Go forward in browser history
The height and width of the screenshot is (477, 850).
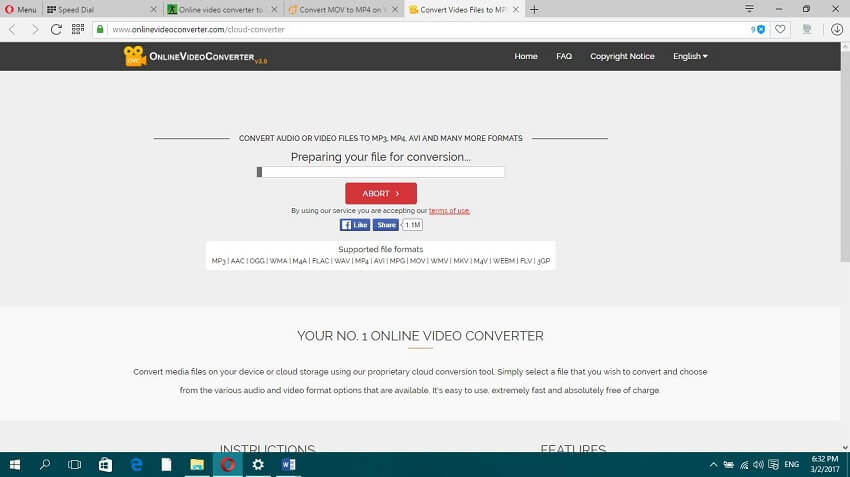click(35, 29)
